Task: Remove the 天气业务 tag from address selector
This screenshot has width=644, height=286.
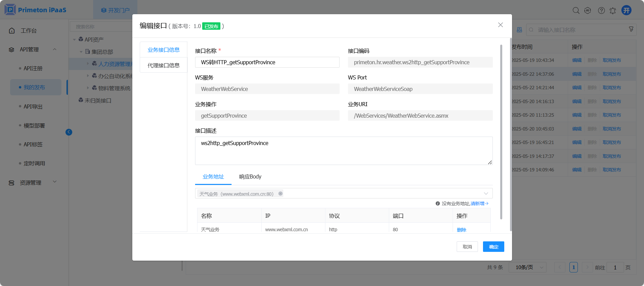Action: click(x=280, y=194)
